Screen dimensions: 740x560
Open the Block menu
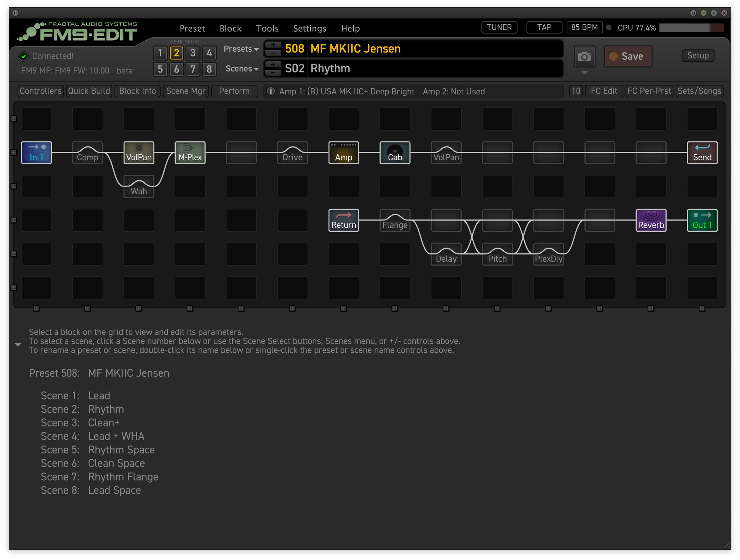(x=230, y=29)
